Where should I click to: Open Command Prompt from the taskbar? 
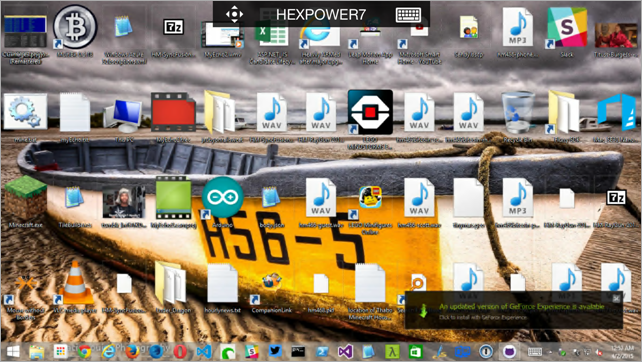298,351
